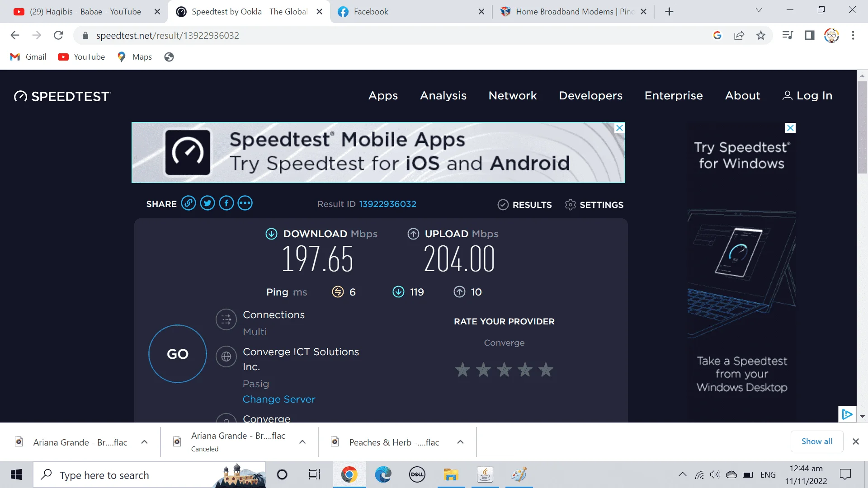Start a new test with GO
The width and height of the screenshot is (868, 488).
(178, 354)
